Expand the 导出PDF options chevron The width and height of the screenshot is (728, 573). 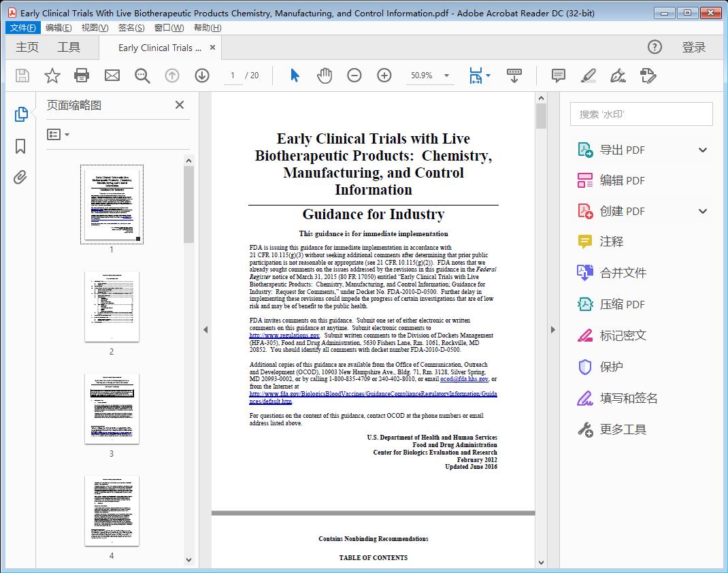point(702,149)
